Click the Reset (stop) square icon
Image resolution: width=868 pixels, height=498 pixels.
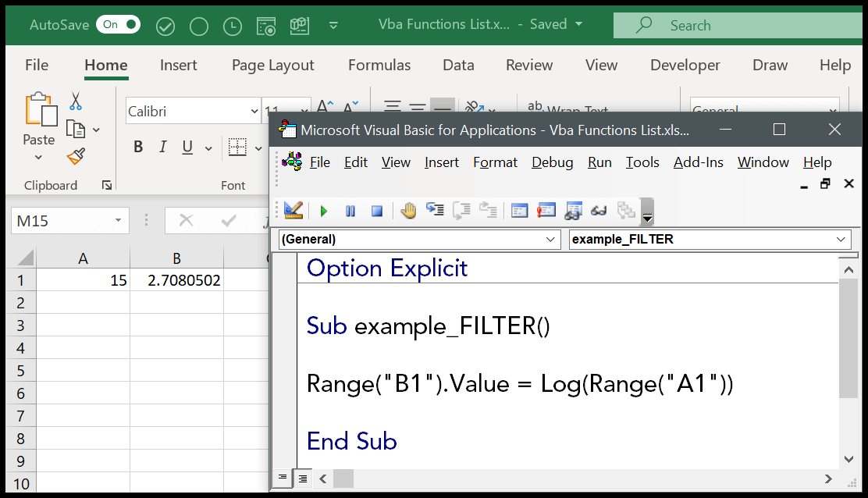(376, 211)
